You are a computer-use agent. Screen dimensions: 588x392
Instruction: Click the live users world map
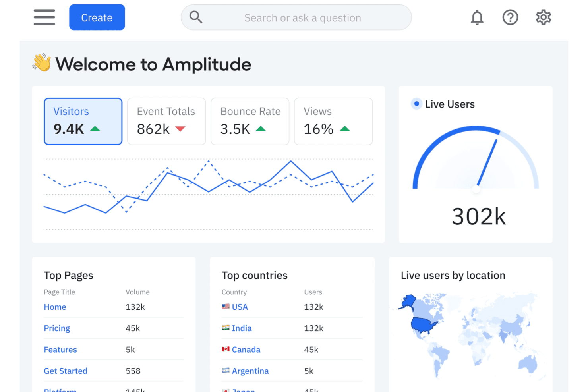pyautogui.click(x=470, y=336)
